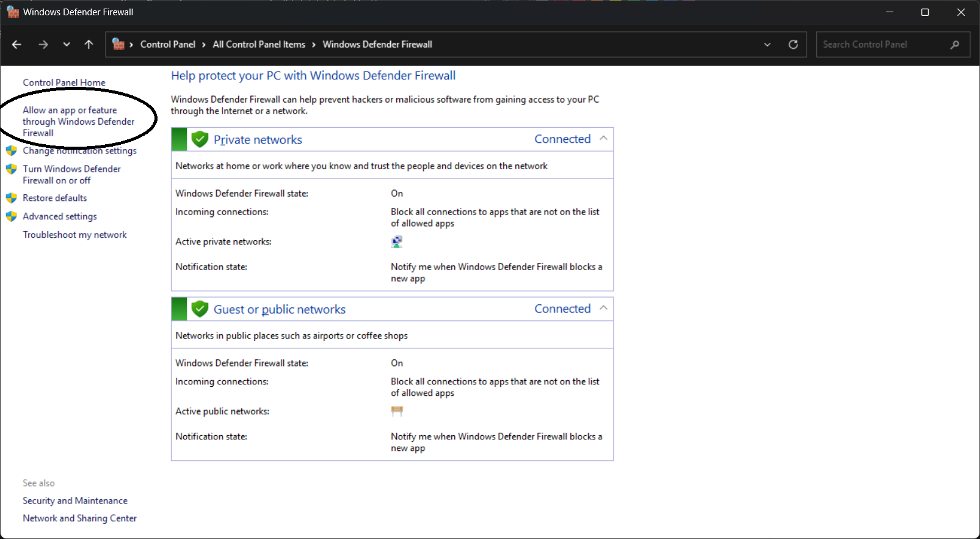
Task: Click 'Active private networks:' label
Action: [223, 242]
